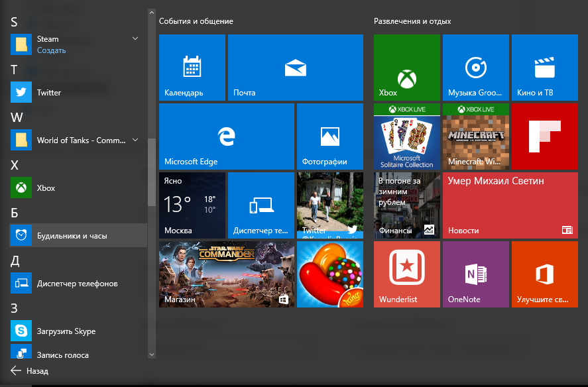Launch the Minecraft tile
The width and height of the screenshot is (588, 387).
pos(476,137)
